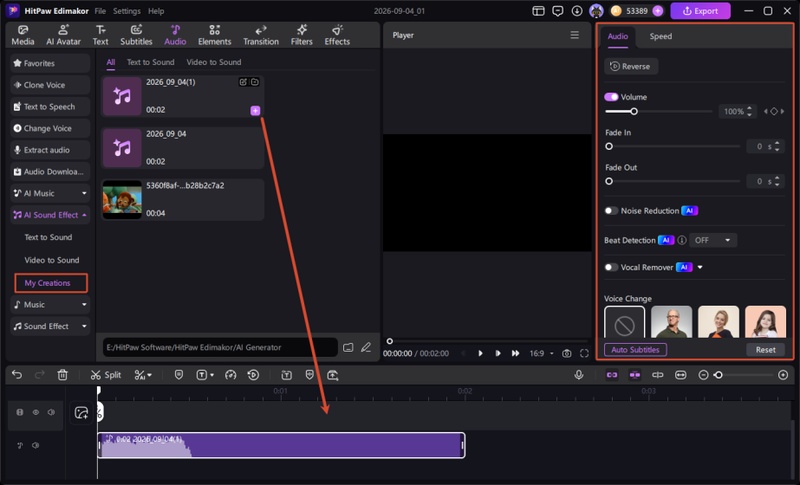This screenshot has width=800, height=485.
Task: Click the snapshot camera icon in player
Action: (566, 353)
